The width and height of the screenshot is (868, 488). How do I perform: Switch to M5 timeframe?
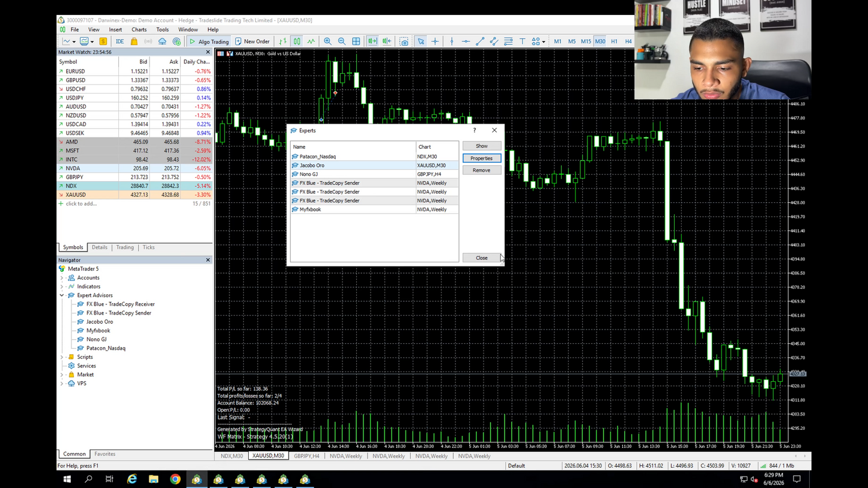pyautogui.click(x=572, y=41)
